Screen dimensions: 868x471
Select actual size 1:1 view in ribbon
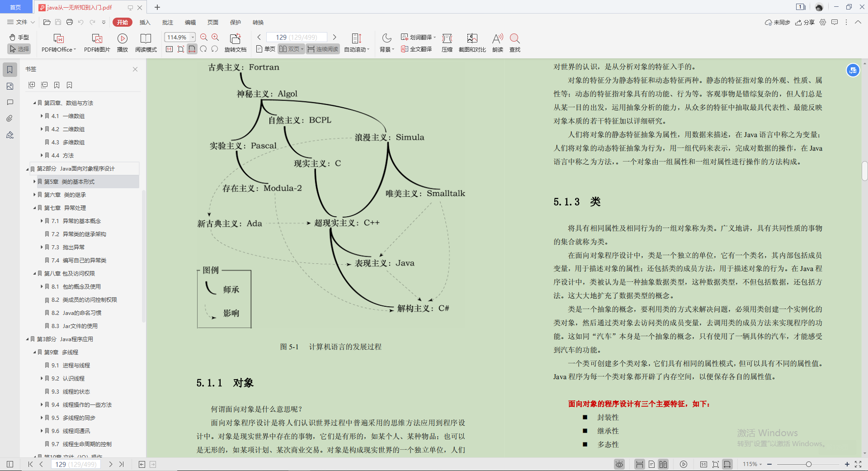tap(170, 49)
